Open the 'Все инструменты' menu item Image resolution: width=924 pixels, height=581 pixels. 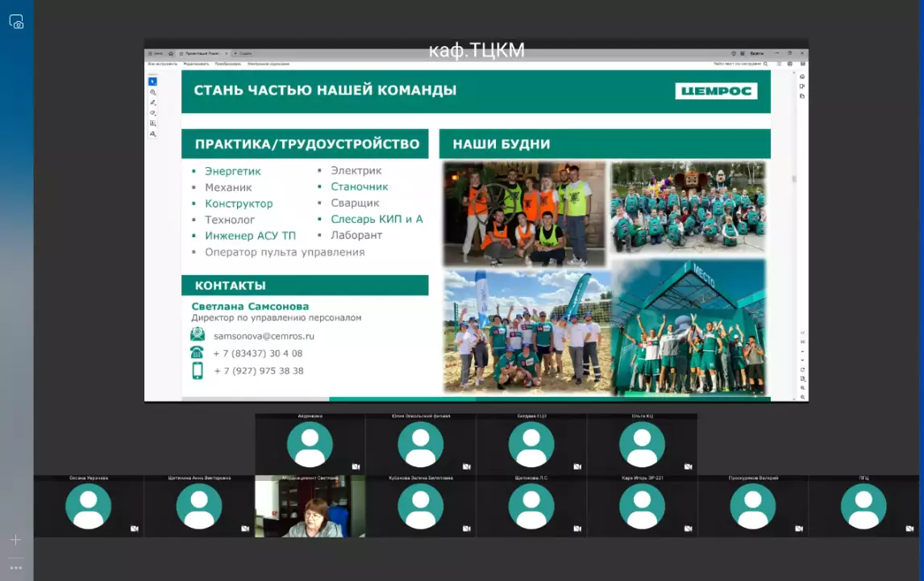pos(162,64)
